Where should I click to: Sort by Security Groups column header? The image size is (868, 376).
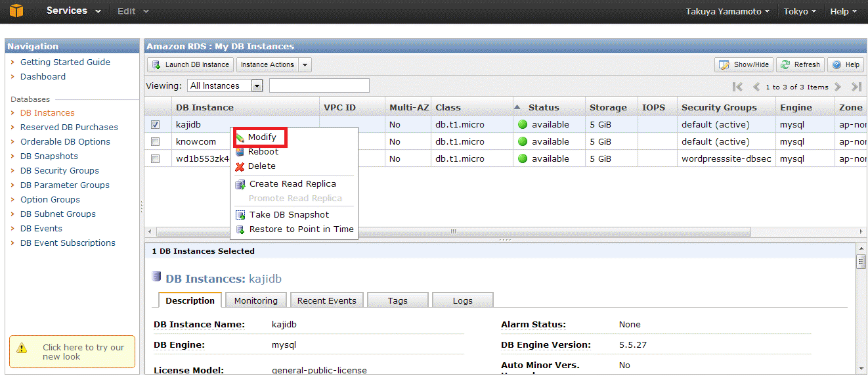click(726, 107)
